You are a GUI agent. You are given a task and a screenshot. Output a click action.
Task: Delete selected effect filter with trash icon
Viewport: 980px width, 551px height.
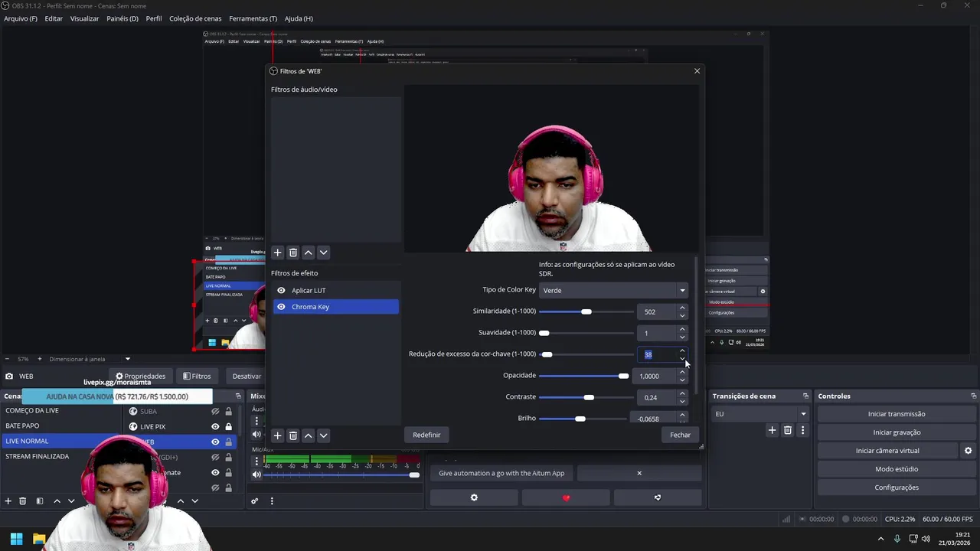point(293,435)
